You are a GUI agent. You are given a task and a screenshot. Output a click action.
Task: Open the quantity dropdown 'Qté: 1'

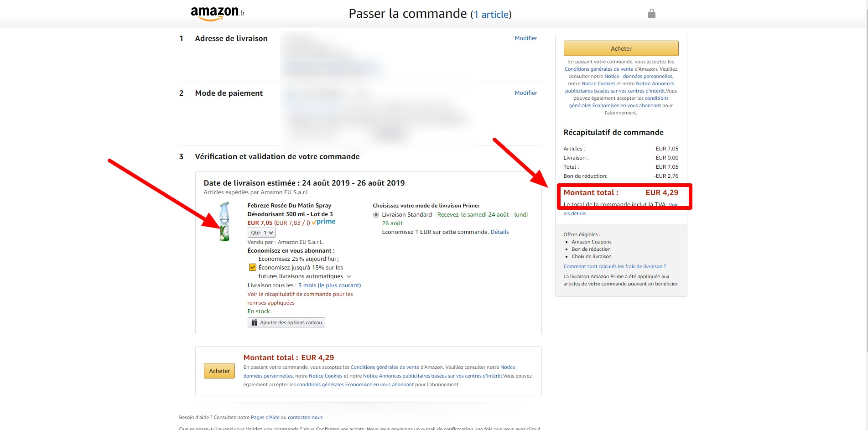click(x=262, y=232)
